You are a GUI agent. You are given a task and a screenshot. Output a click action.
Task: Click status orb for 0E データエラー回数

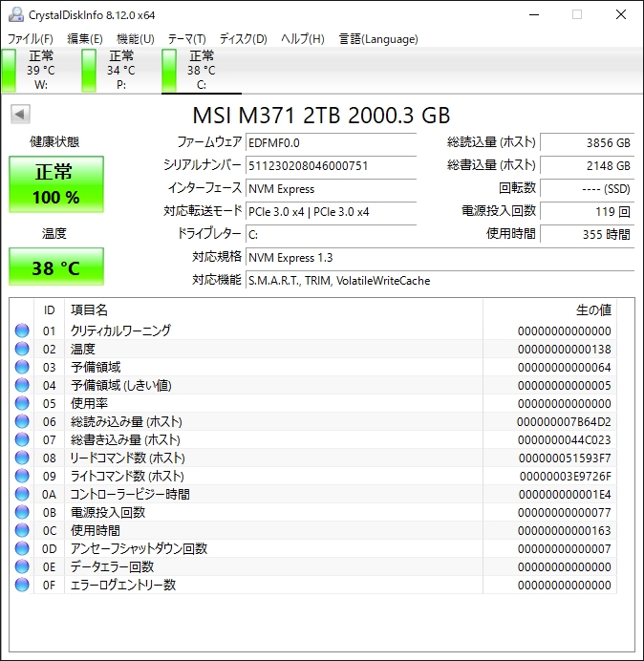tap(22, 566)
